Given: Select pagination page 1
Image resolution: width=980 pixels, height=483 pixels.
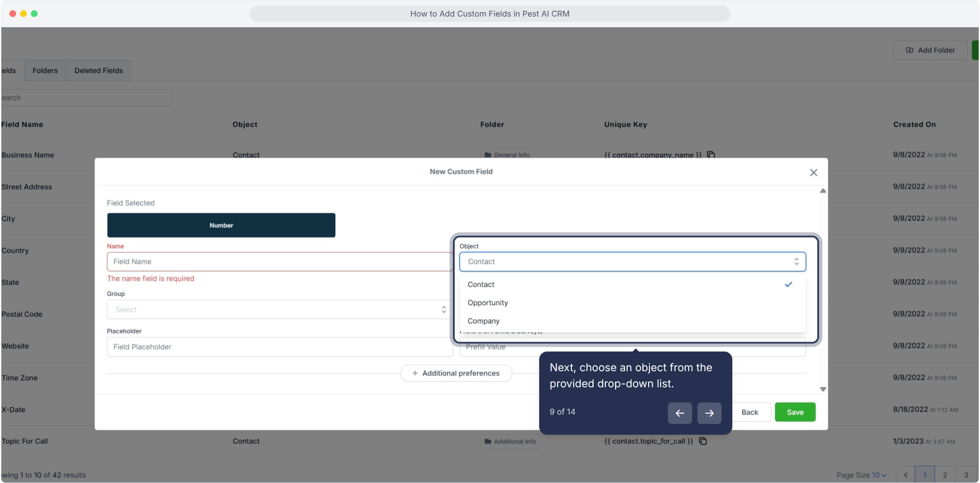Looking at the screenshot, I should tap(925, 475).
